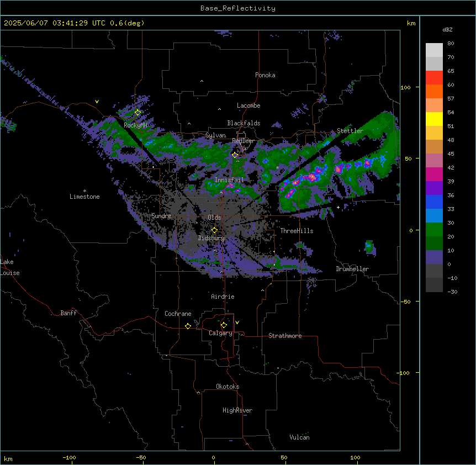The width and height of the screenshot is (476, 465).
Task: Click the Stettler city label
Action: click(x=350, y=131)
